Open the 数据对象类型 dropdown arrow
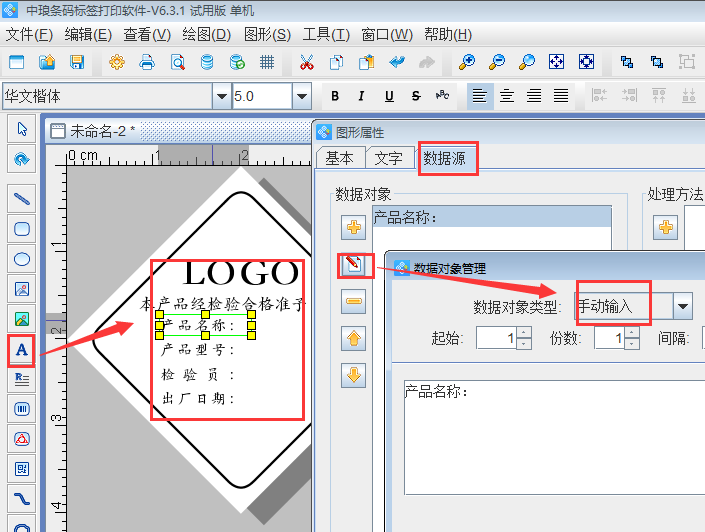The width and height of the screenshot is (705, 532). [683, 306]
